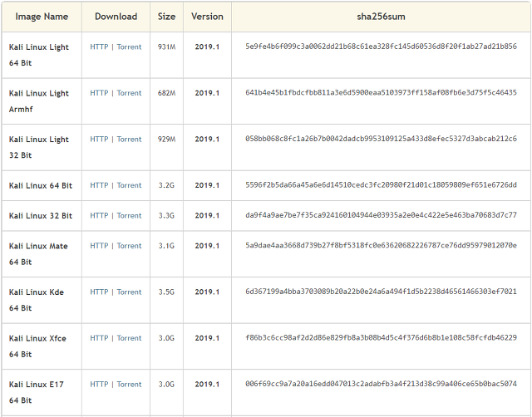Select the Kali Linux Light Armhf name
The width and height of the screenshot is (532, 417).
(39, 101)
